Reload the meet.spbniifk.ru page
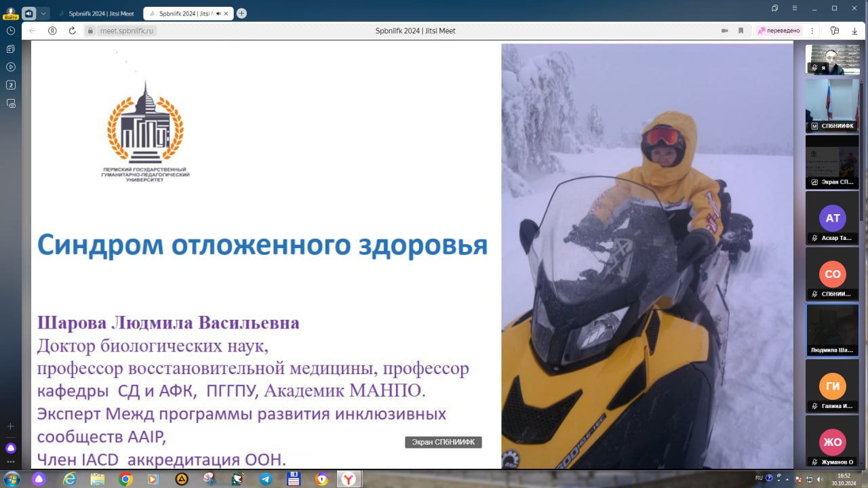This screenshot has width=868, height=488. pyautogui.click(x=72, y=30)
